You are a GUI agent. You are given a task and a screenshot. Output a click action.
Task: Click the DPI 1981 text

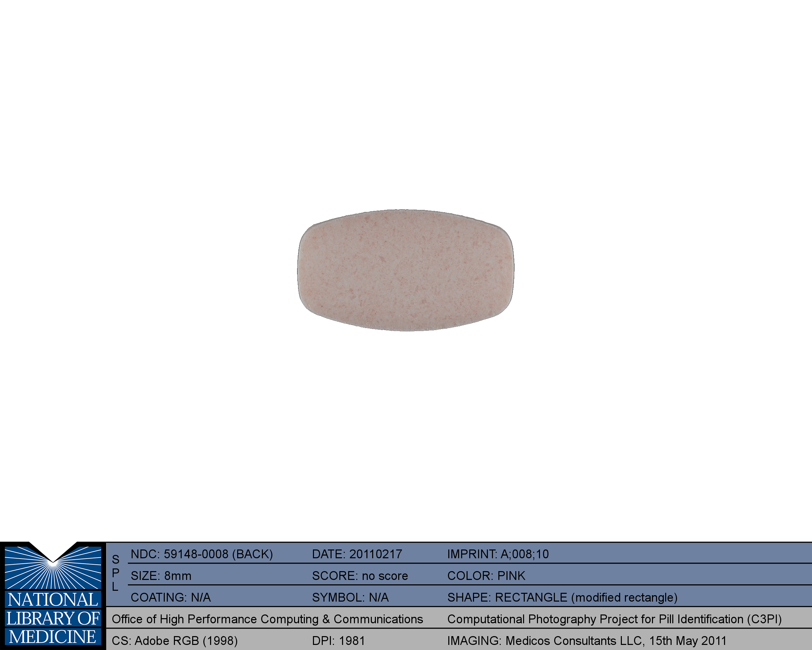(338, 641)
